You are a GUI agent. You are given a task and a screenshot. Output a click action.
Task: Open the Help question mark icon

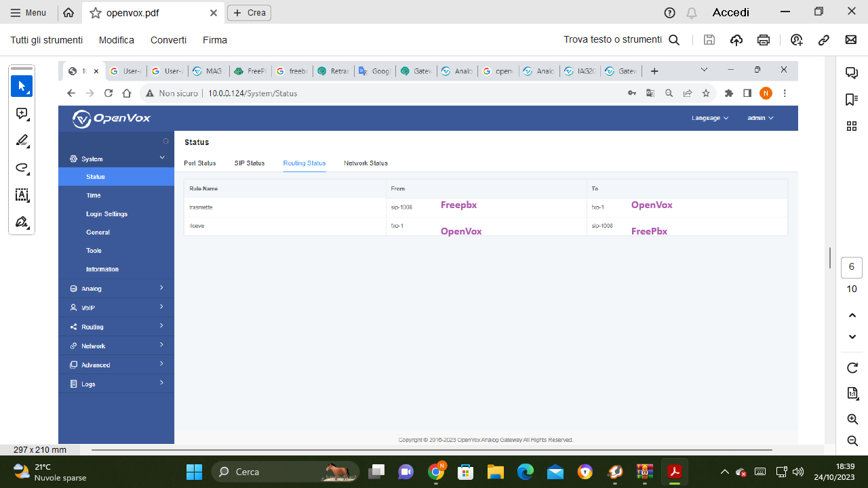click(x=670, y=12)
